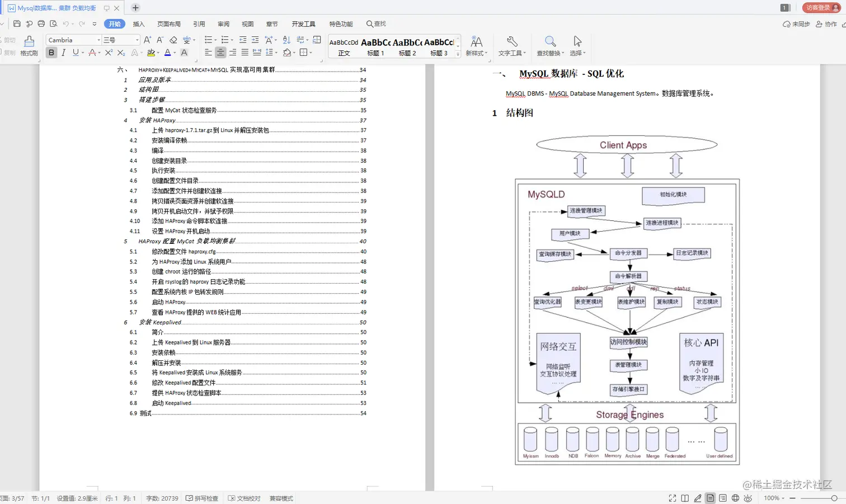The height and width of the screenshot is (504, 846).
Task: Click the center align icon
Action: point(220,53)
